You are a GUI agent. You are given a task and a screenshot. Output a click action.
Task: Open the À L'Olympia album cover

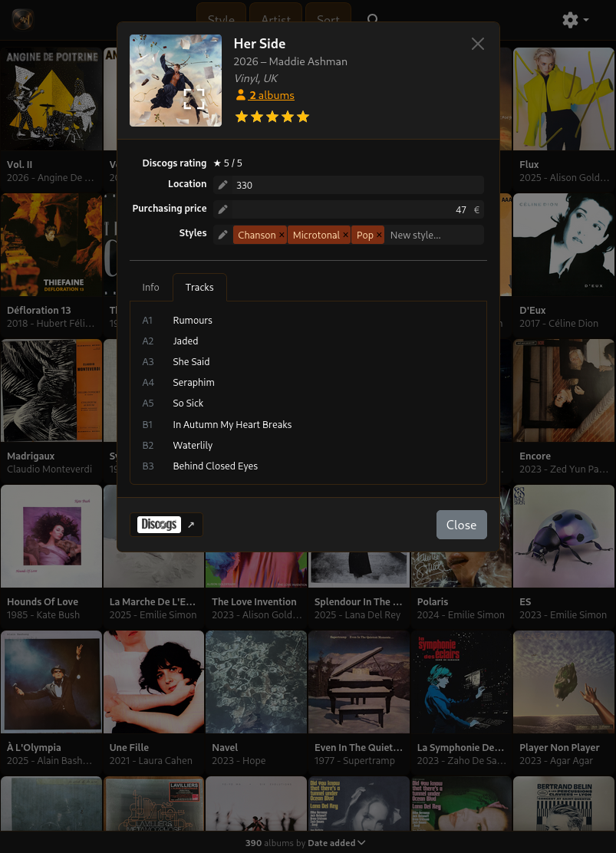51,682
